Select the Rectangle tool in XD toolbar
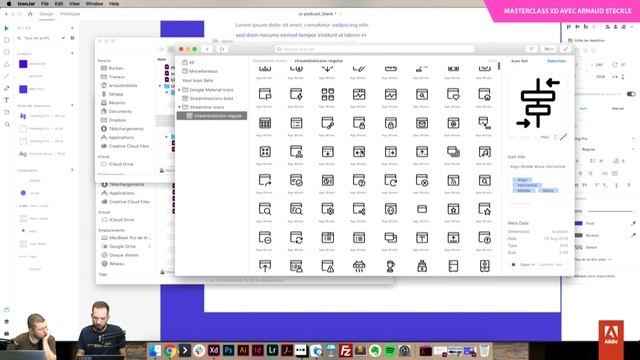 pos(6,40)
